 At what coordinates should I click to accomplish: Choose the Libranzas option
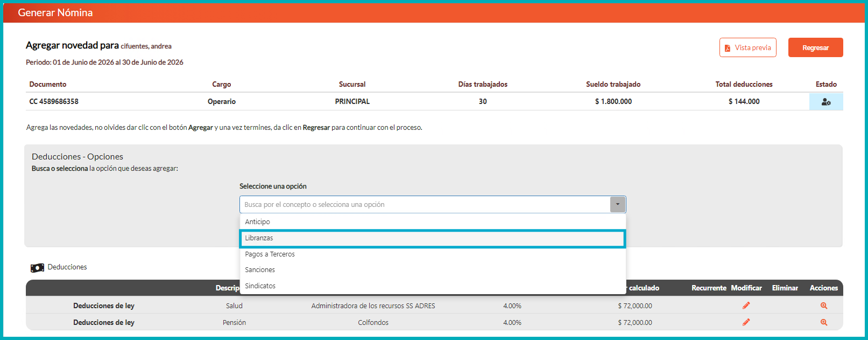[433, 238]
